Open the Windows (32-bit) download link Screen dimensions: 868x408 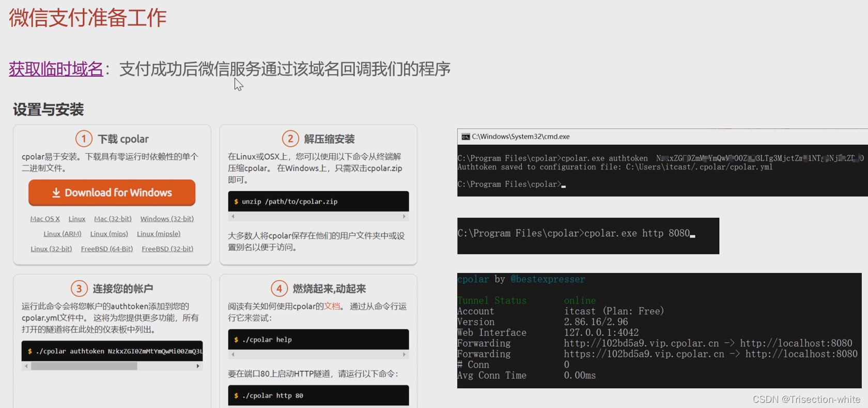(167, 219)
